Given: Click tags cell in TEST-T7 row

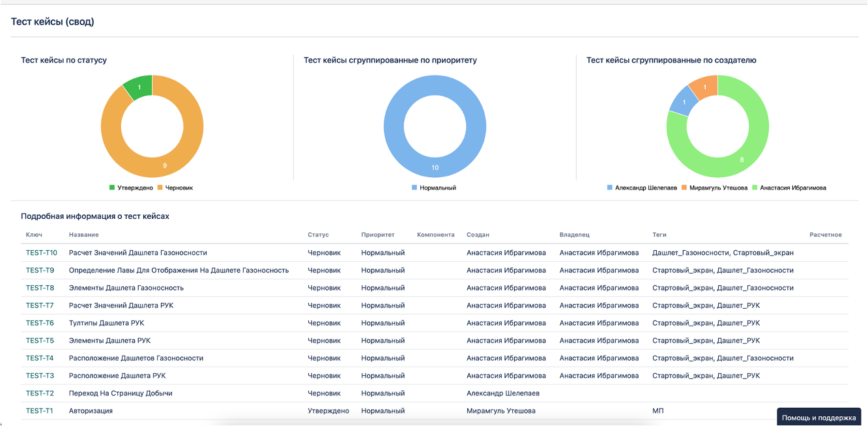Looking at the screenshot, I should (706, 305).
